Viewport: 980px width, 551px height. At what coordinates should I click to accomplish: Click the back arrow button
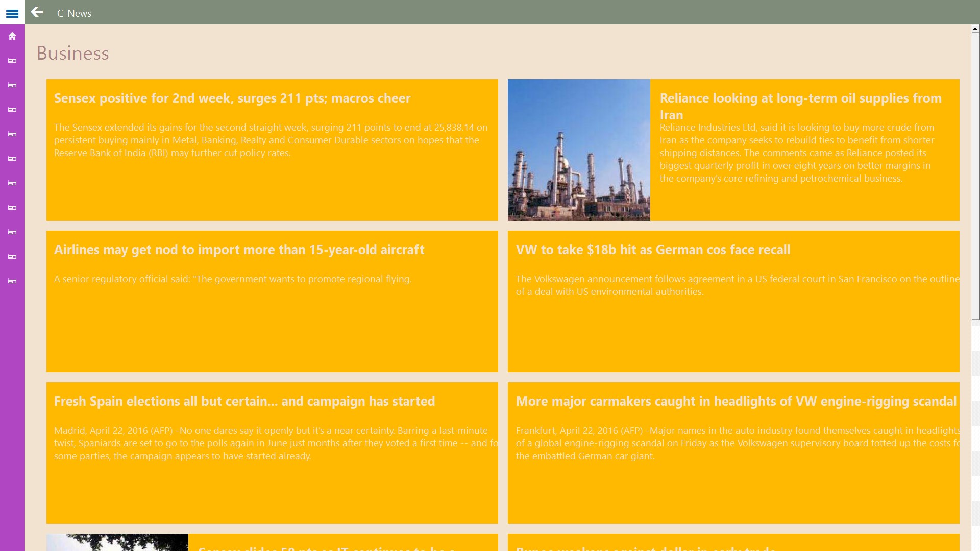tap(37, 12)
